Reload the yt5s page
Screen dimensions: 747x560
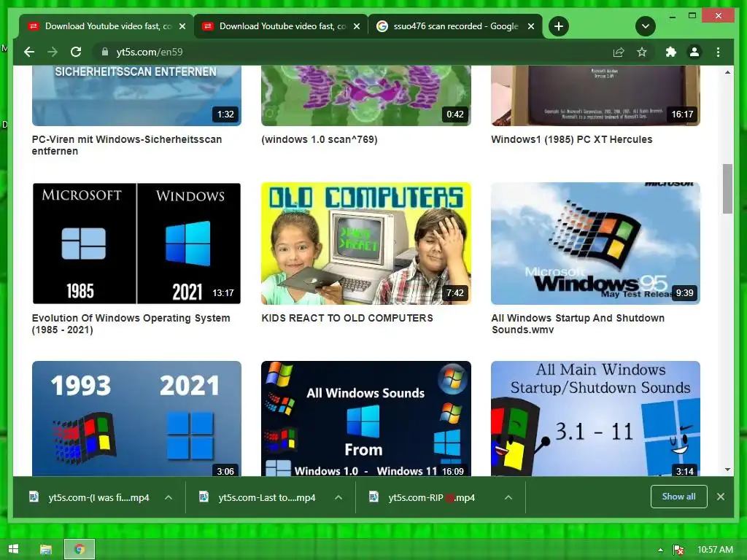pyautogui.click(x=76, y=52)
